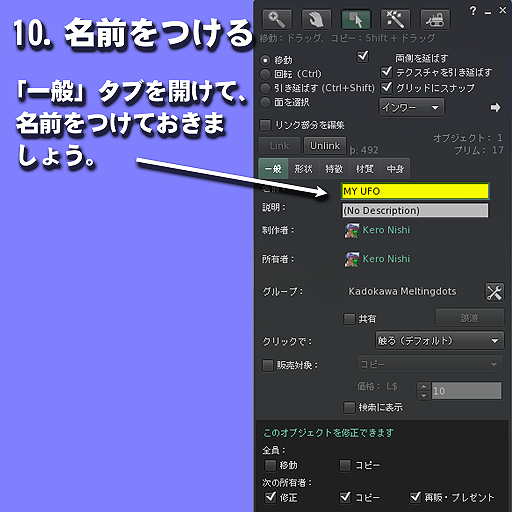This screenshot has width=512, height=512.
Task: Click the group settings wrench icon
Action: (494, 292)
